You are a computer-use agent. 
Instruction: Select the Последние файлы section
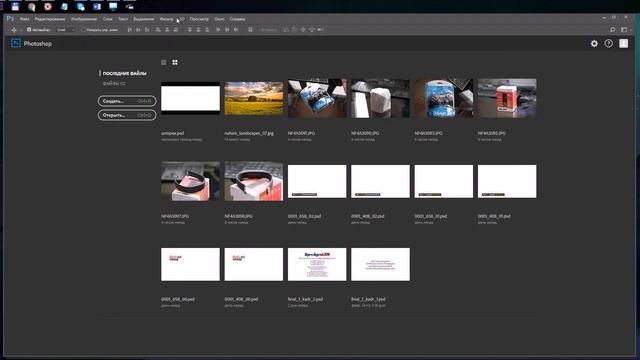(x=124, y=73)
